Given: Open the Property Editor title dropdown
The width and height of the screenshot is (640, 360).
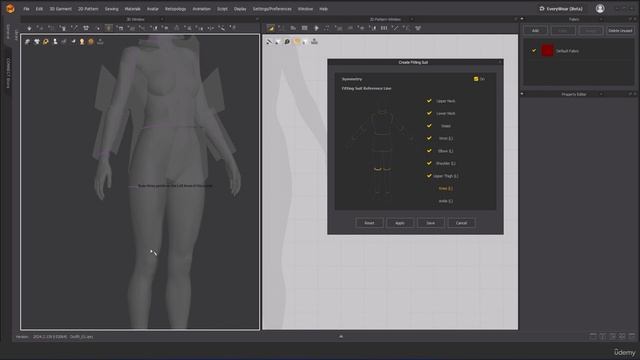Looking at the screenshot, I should pyautogui.click(x=601, y=94).
